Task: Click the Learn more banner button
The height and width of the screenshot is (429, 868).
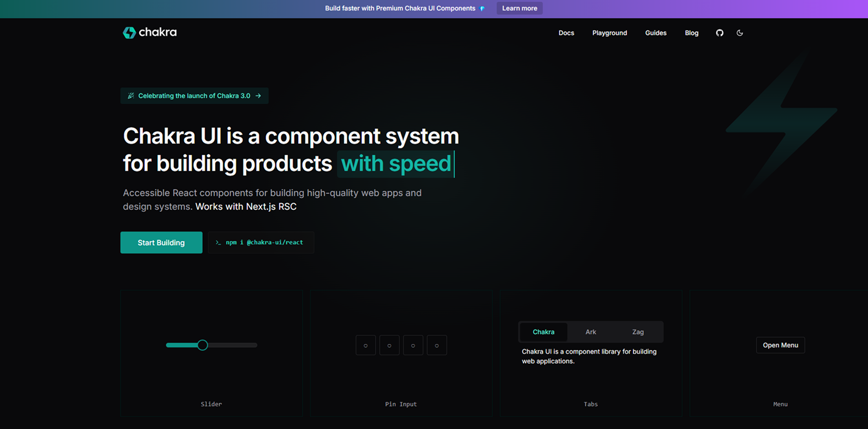Action: (520, 8)
